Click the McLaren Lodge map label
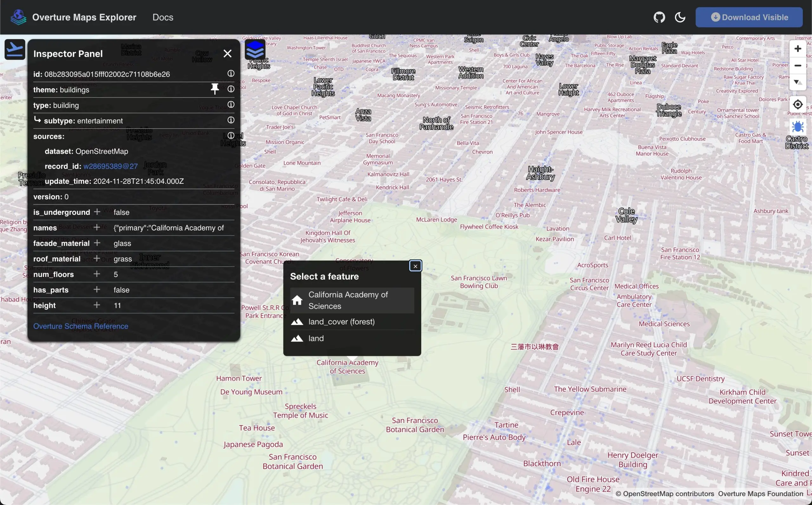The width and height of the screenshot is (812, 505). click(436, 220)
